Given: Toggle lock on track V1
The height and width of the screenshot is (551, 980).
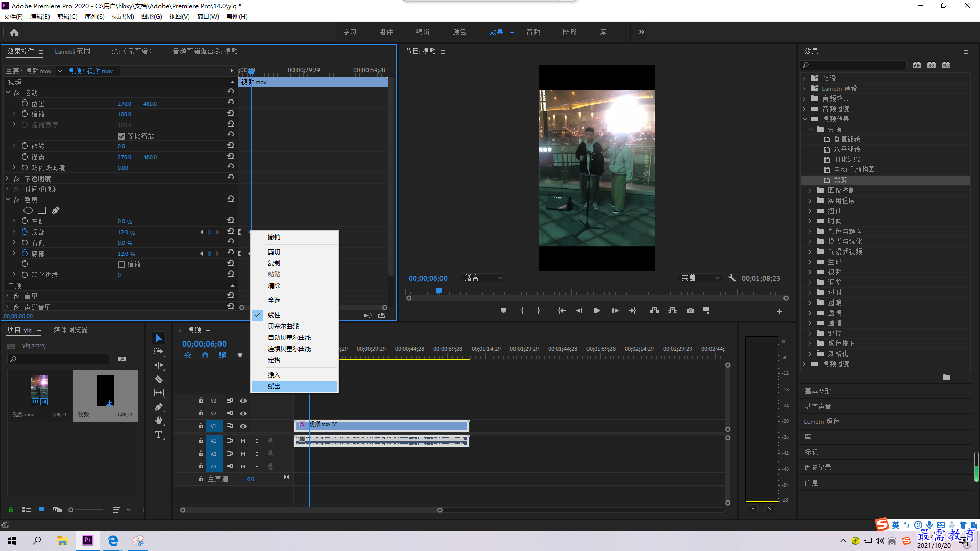Looking at the screenshot, I should 201,426.
